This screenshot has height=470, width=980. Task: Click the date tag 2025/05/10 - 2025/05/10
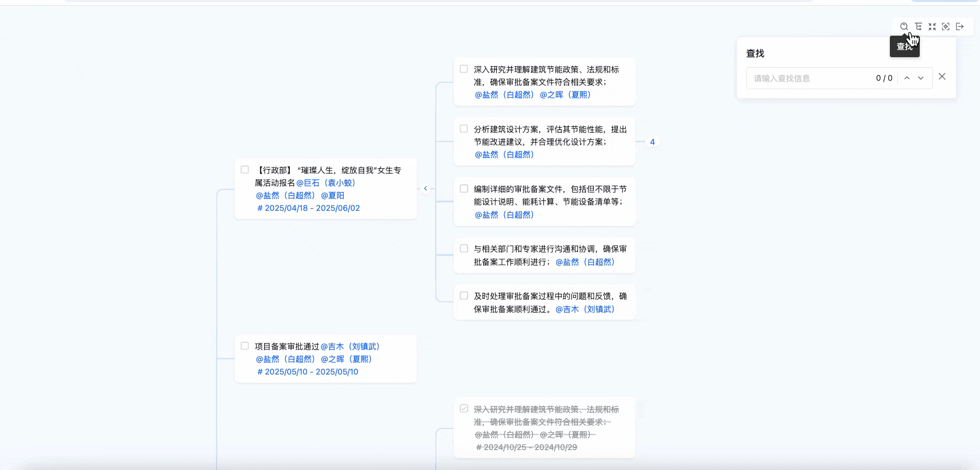point(308,371)
